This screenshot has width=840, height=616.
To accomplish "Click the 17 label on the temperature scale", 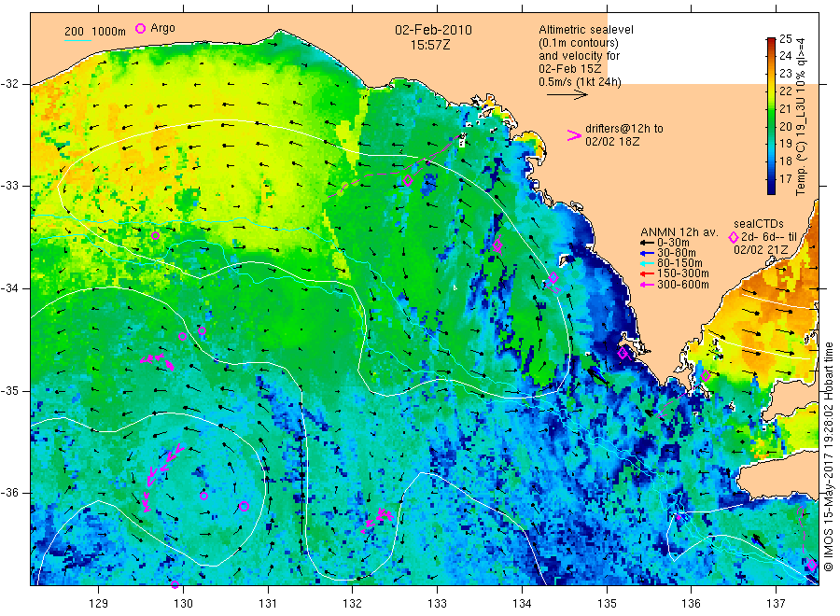I will click(785, 178).
